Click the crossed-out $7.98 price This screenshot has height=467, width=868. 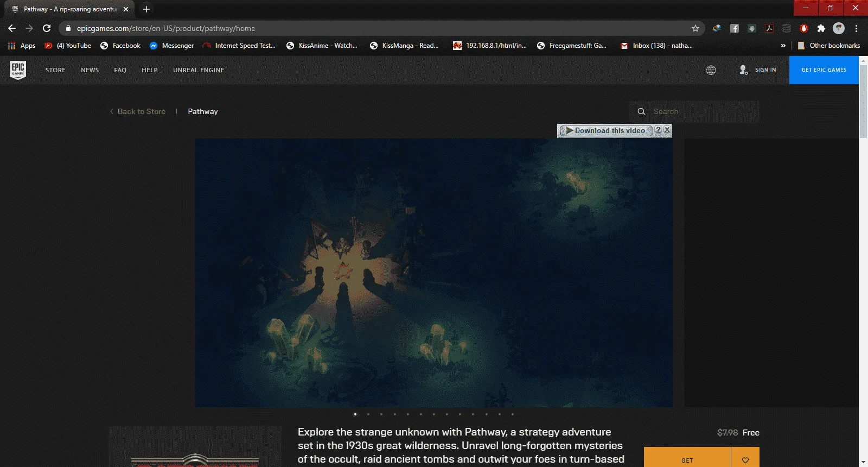click(x=727, y=433)
